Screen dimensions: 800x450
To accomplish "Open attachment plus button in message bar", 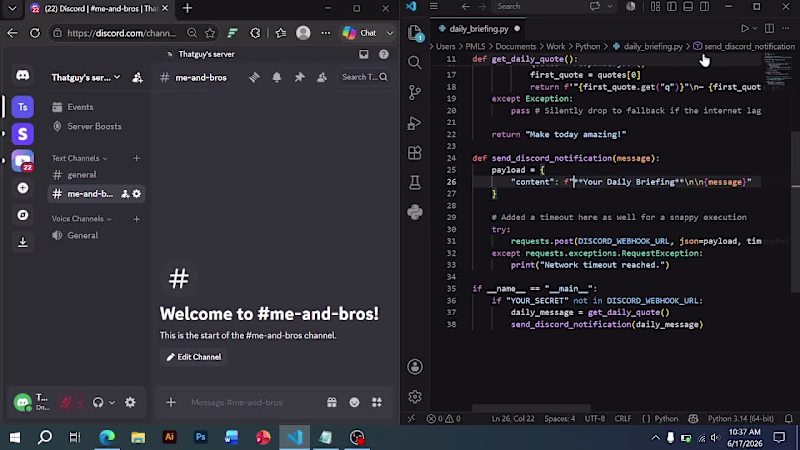I will [x=171, y=403].
